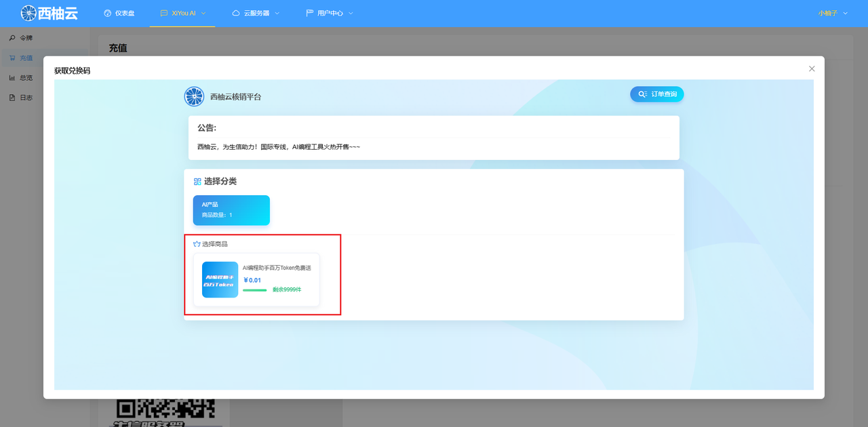Click the search icon in 订单查询 button
This screenshot has width=868, height=427.
coord(643,94)
